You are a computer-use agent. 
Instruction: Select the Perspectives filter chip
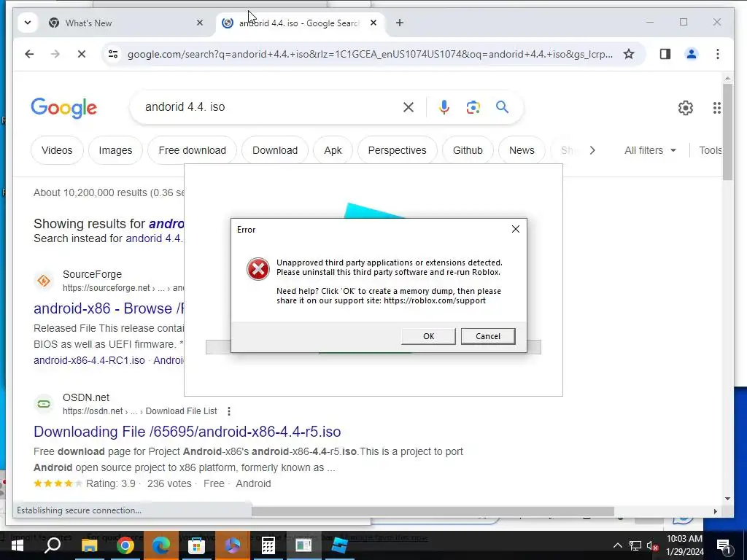coord(398,150)
